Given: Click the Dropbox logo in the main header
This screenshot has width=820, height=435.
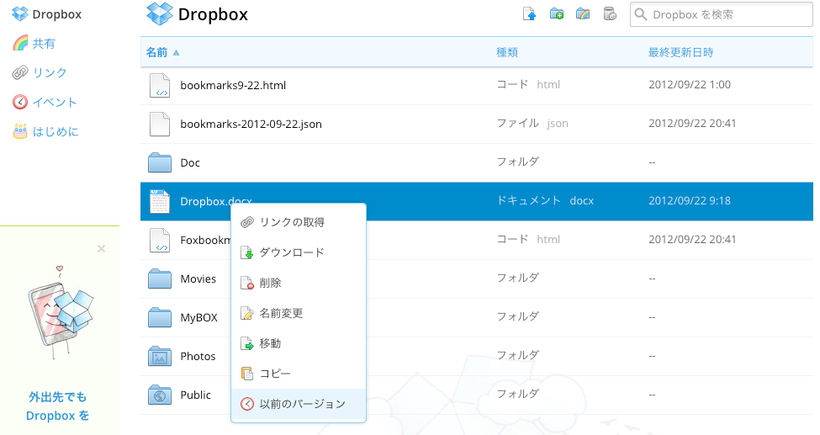Looking at the screenshot, I should 160,14.
